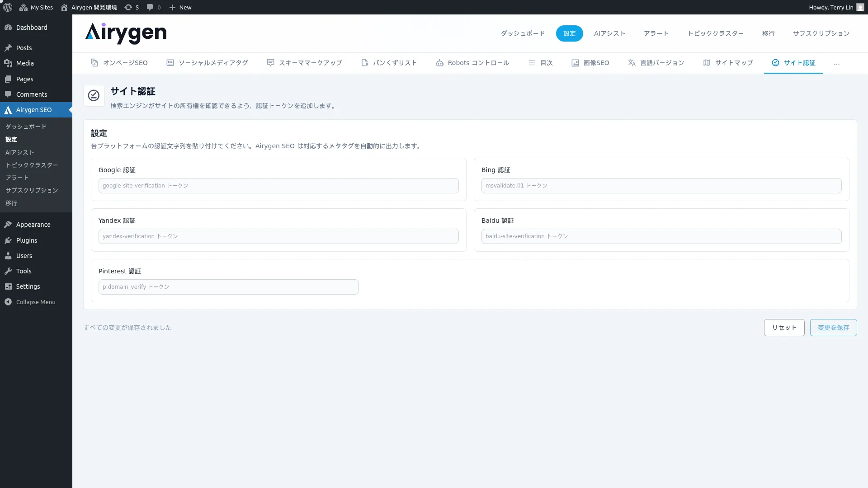The image size is (868, 488).
Task: Click the パンくずリスト tab icon
Action: click(x=364, y=63)
